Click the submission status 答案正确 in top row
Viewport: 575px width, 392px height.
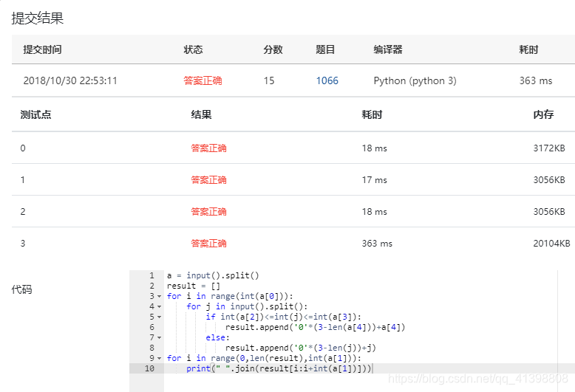click(203, 80)
